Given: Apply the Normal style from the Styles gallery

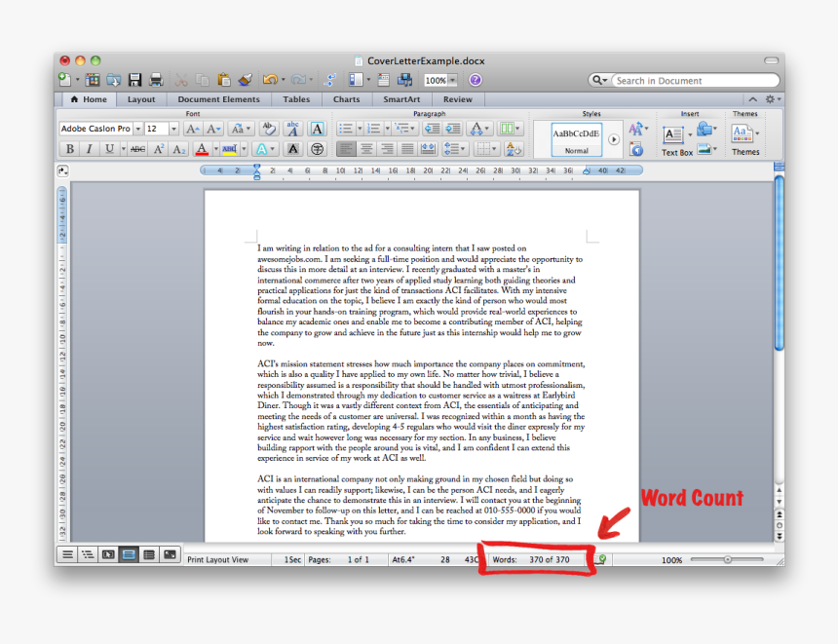Looking at the screenshot, I should pos(576,138).
